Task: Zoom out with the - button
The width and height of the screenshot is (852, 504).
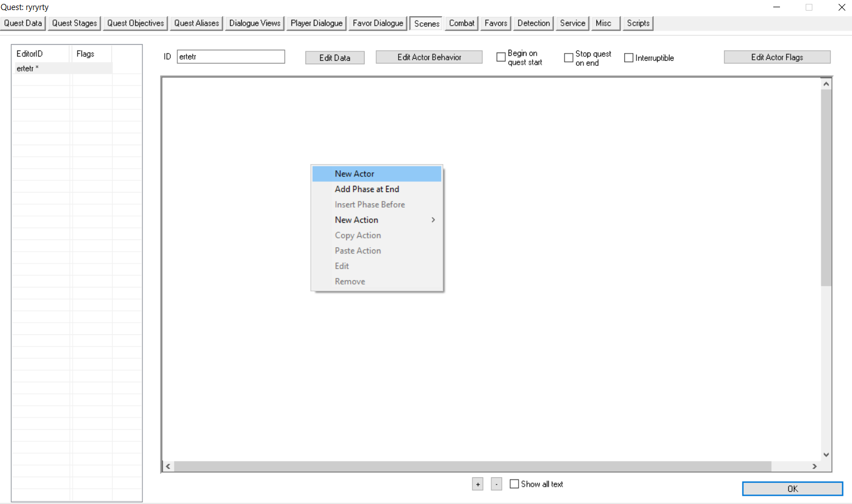Action: coord(496,484)
